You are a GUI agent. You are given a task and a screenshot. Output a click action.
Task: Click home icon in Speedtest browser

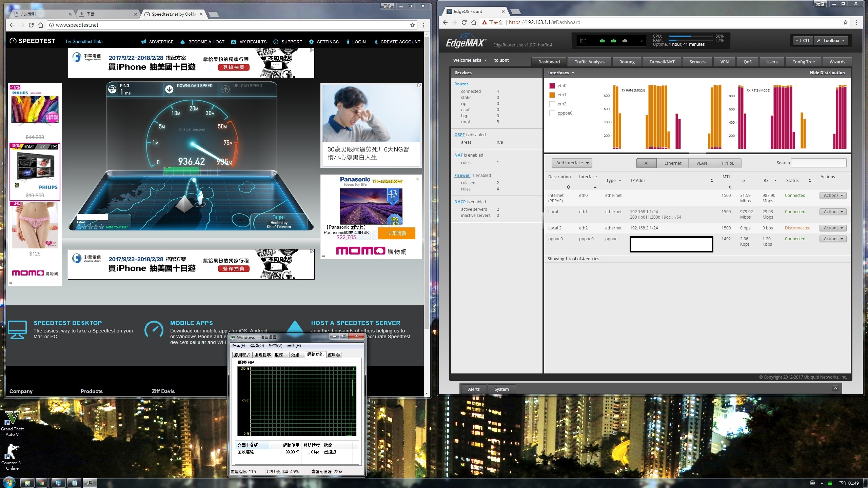point(41,25)
